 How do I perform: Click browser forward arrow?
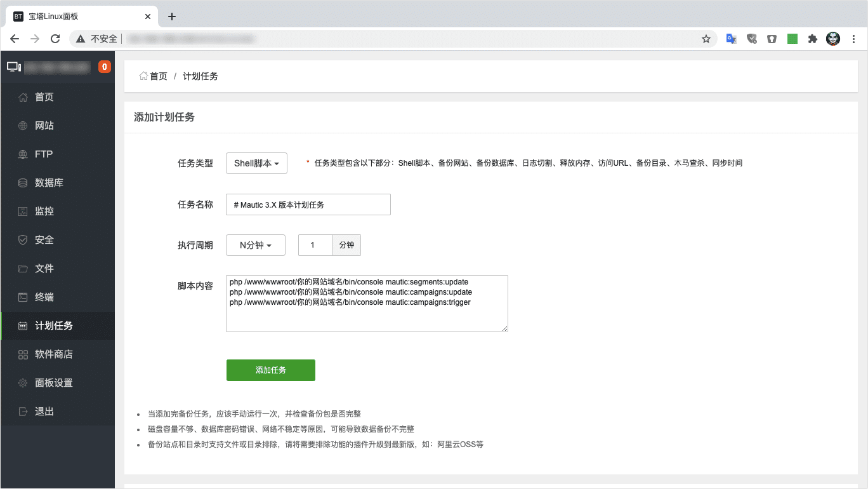click(35, 39)
